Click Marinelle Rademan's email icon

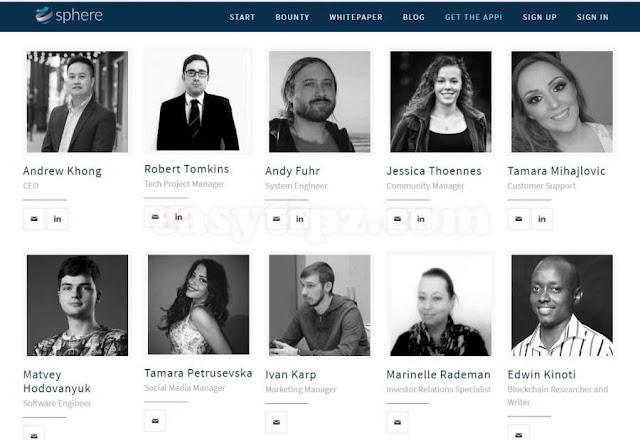coord(398,422)
